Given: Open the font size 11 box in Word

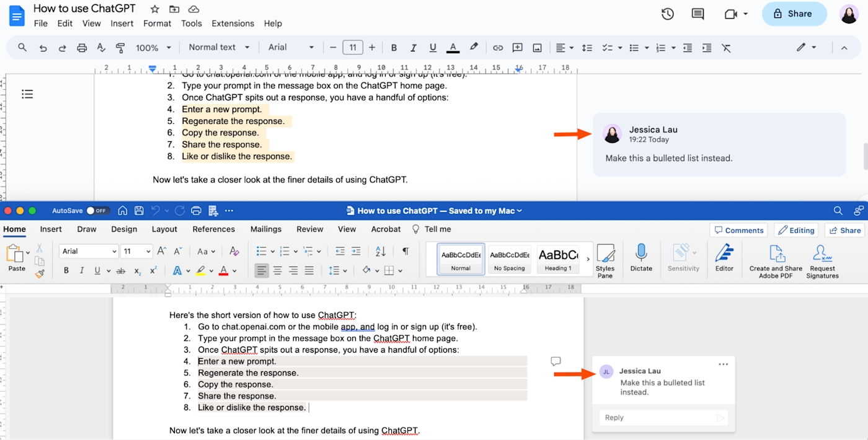Looking at the screenshot, I should [136, 251].
